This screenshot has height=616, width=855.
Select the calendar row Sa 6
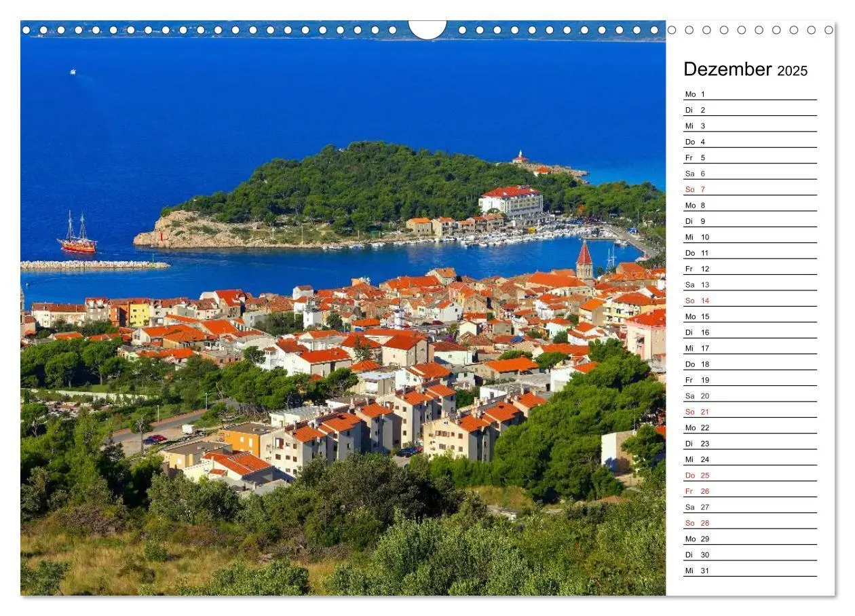pos(750,174)
